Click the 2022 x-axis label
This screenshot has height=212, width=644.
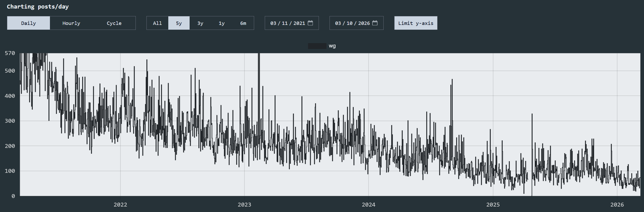[120, 204]
